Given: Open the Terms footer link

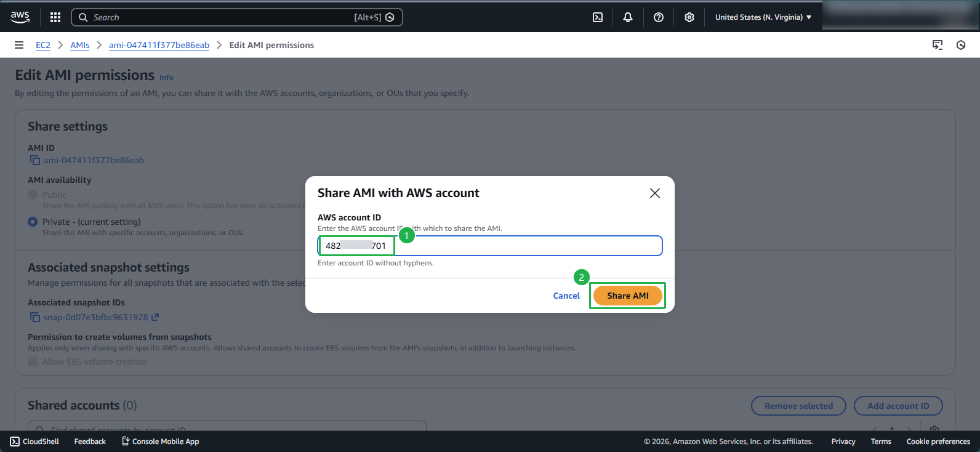Looking at the screenshot, I should (x=881, y=442).
